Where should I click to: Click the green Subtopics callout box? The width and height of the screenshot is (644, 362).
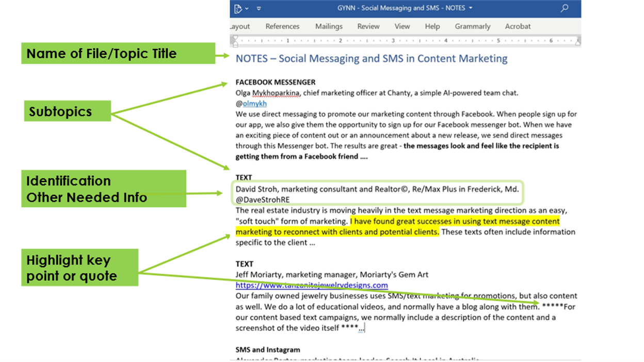click(x=67, y=110)
